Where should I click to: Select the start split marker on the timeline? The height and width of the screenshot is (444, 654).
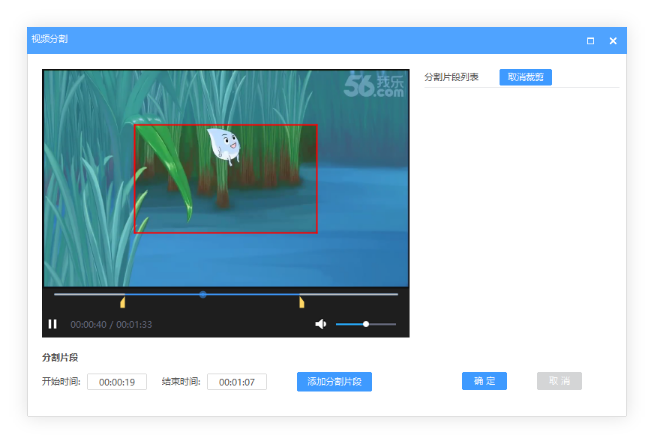(123, 302)
